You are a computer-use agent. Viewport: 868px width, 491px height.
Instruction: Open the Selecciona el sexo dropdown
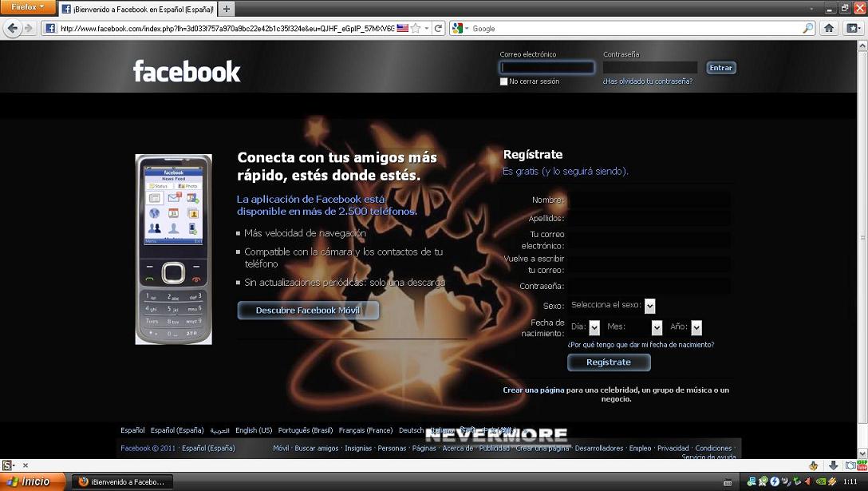pos(613,305)
